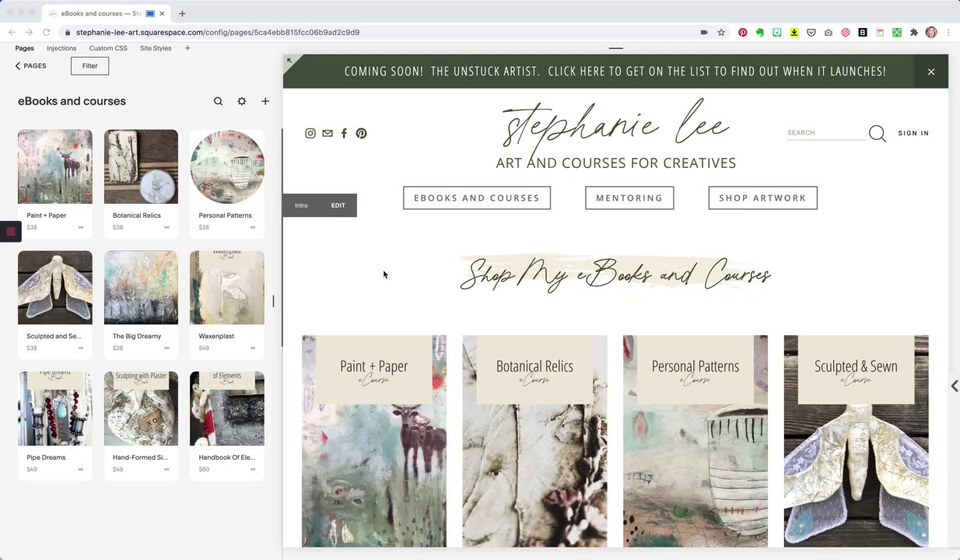The width and height of the screenshot is (960, 560).
Task: Expand side panel with right-edge chevron
Action: pos(954,387)
